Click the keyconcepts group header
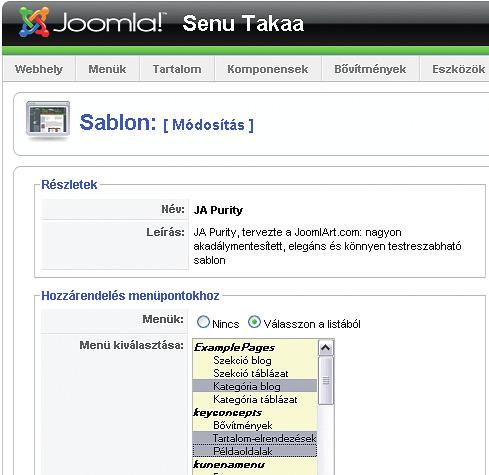 (228, 412)
